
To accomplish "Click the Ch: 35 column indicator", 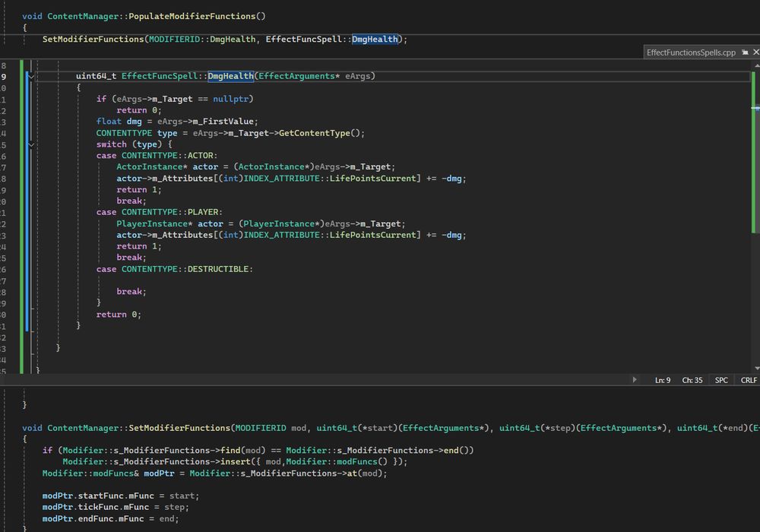I will point(692,380).
